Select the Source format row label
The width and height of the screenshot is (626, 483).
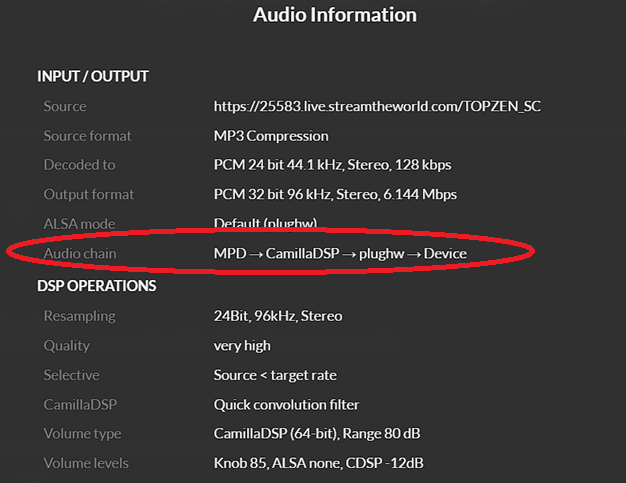(87, 135)
